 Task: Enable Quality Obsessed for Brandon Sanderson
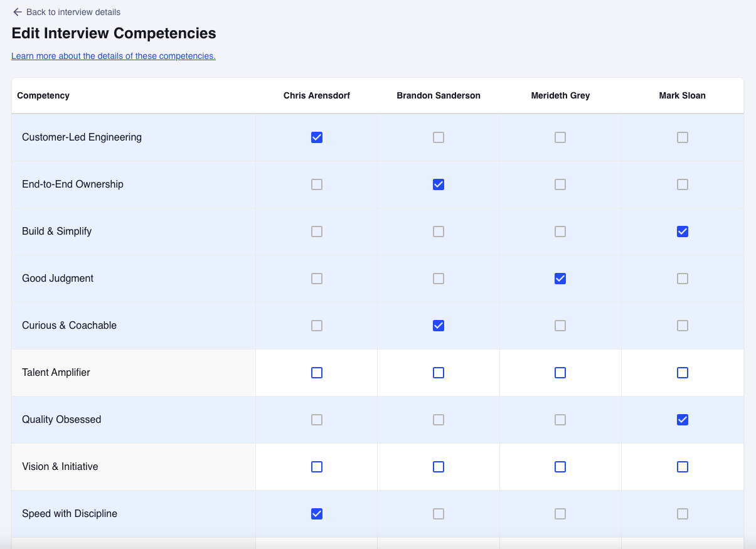tap(438, 419)
